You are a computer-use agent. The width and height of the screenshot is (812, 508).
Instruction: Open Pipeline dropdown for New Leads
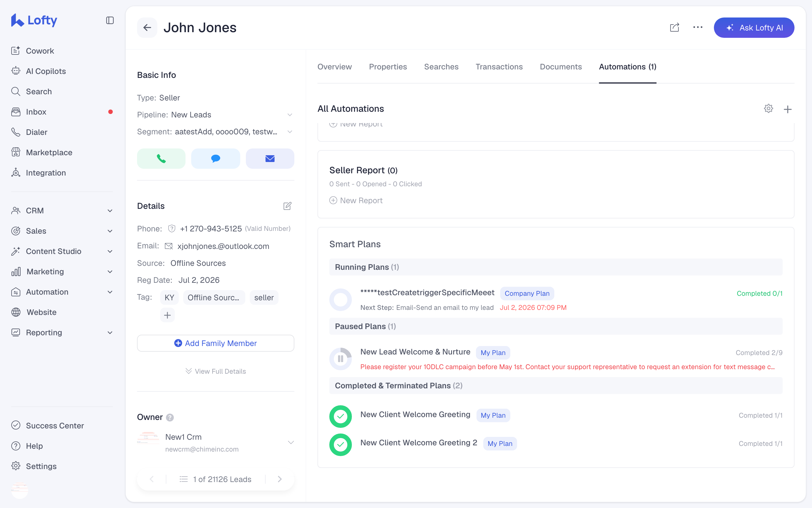tap(290, 115)
